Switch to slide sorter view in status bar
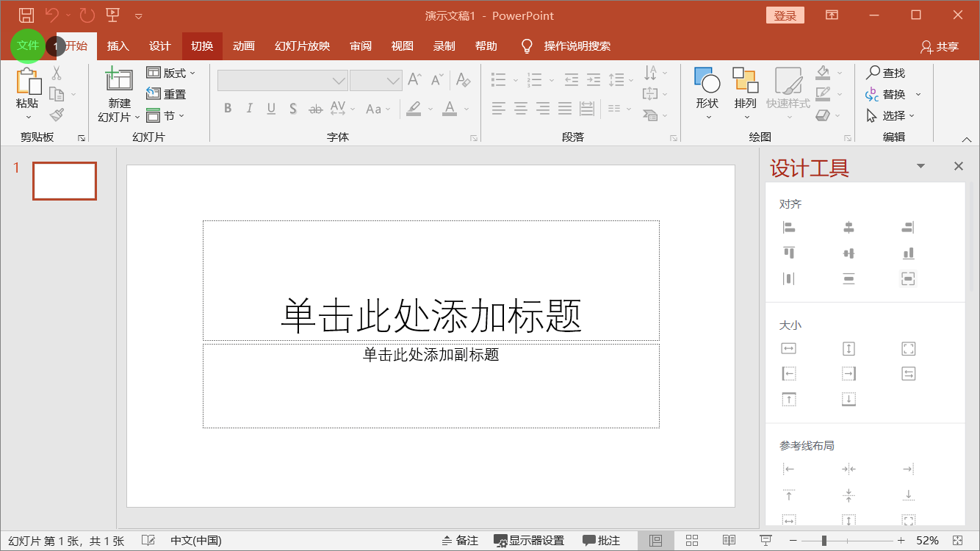 692,541
